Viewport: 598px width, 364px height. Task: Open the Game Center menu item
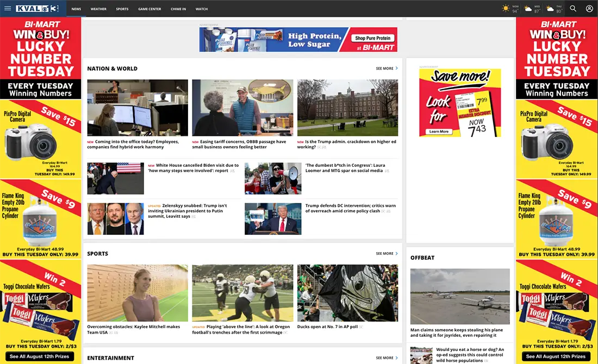tap(149, 9)
